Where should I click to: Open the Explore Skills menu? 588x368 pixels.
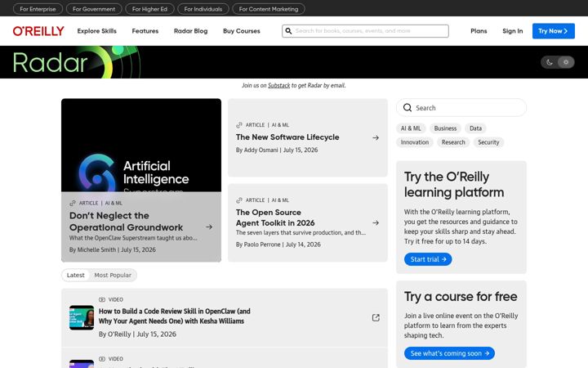96,31
